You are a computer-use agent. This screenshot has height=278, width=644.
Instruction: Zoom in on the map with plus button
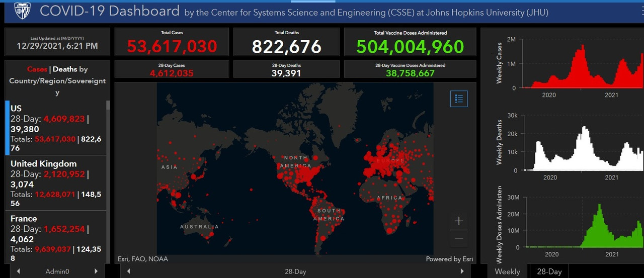point(459,221)
